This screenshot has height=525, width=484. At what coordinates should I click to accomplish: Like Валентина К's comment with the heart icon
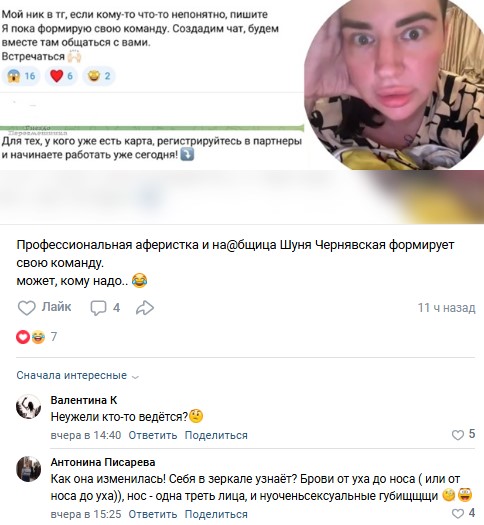tap(458, 435)
